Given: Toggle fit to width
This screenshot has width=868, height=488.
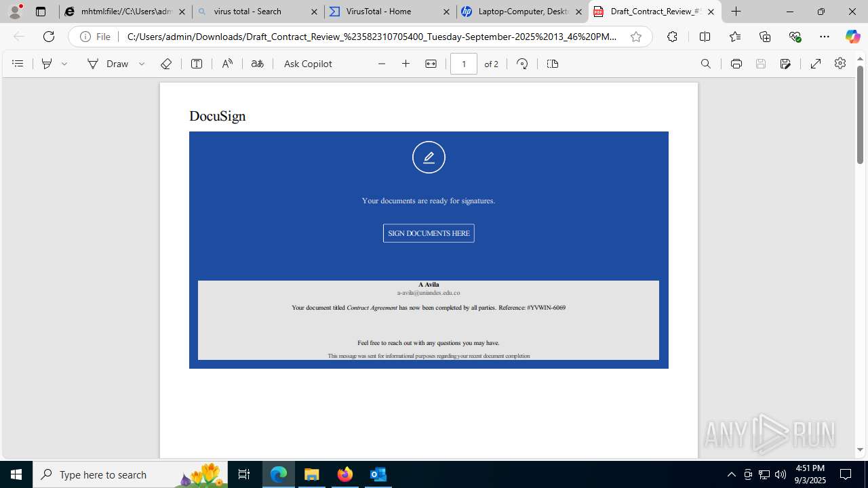Looking at the screenshot, I should 431,64.
